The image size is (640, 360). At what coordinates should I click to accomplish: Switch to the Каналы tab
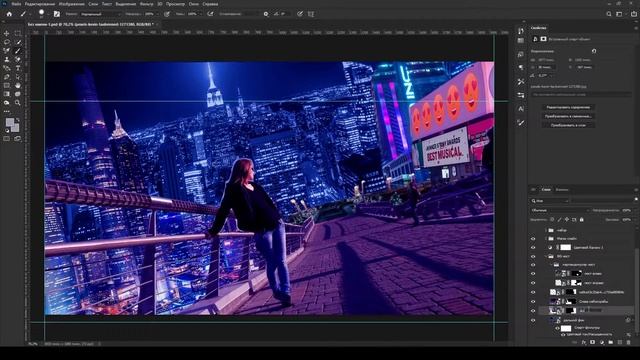pyautogui.click(x=562, y=190)
